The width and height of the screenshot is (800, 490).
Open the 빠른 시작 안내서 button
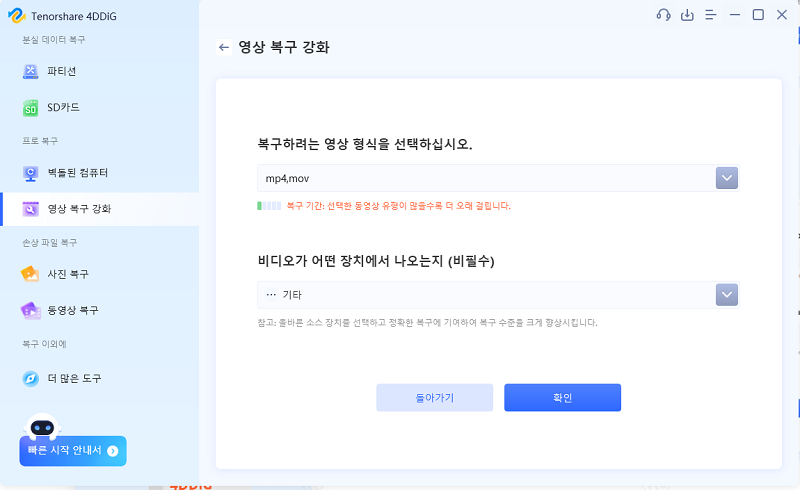[73, 451]
